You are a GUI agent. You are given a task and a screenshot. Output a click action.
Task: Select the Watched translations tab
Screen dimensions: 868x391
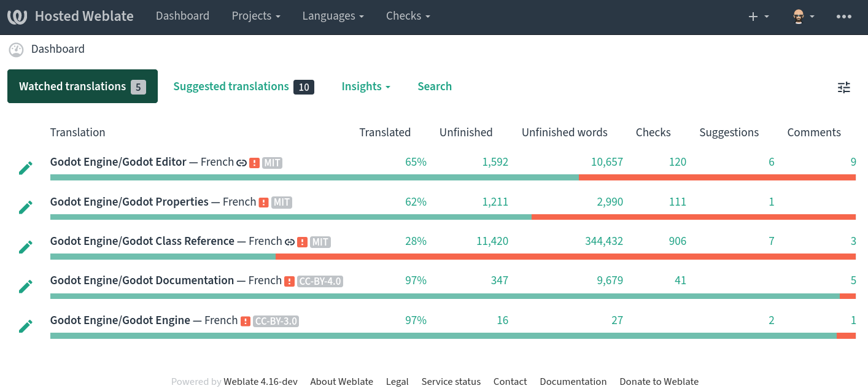pyautogui.click(x=82, y=87)
